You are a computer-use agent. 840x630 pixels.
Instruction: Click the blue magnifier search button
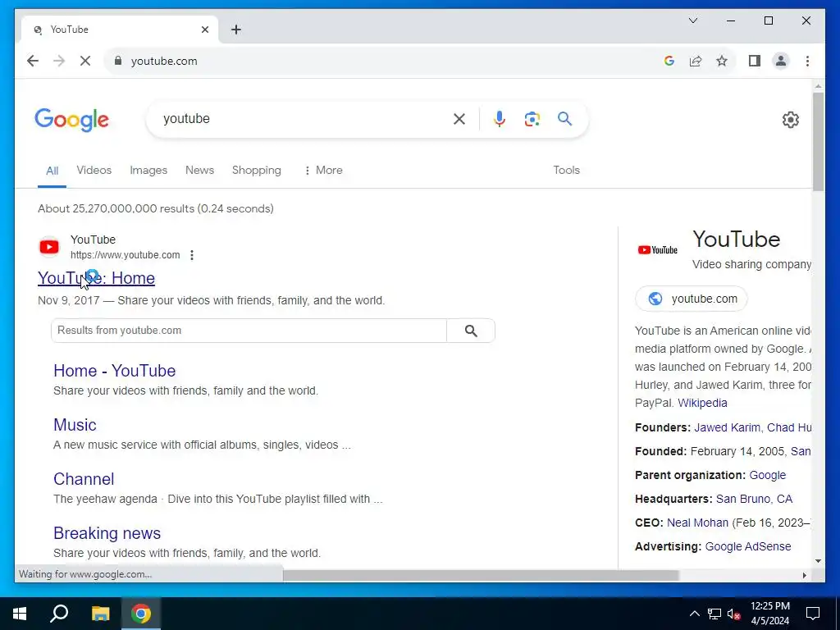[564, 118]
